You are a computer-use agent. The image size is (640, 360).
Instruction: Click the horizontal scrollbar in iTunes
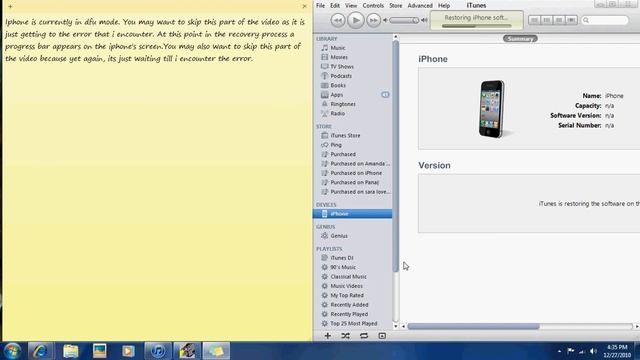click(473, 327)
